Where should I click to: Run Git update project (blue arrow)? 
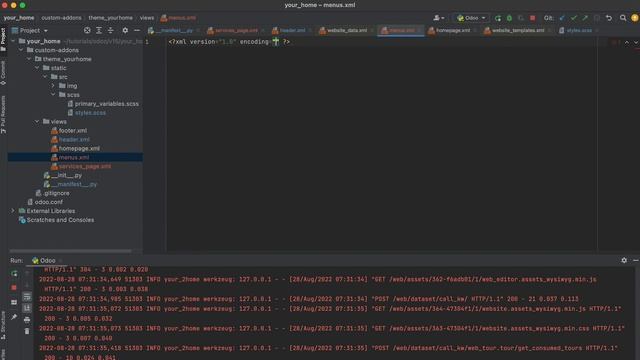click(x=562, y=18)
